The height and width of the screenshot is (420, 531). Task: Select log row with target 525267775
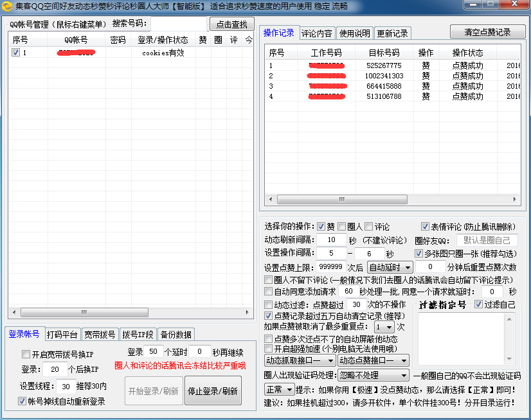click(x=393, y=66)
